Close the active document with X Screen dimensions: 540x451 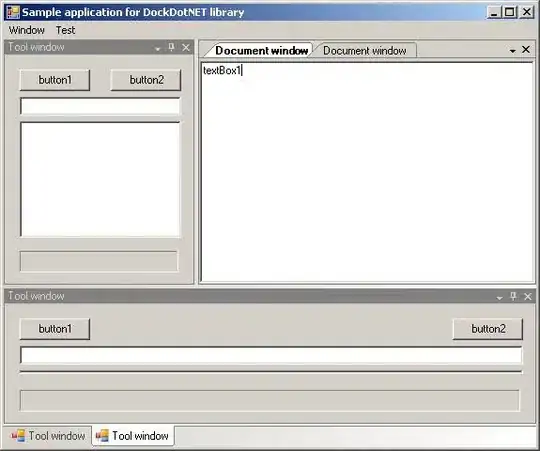pyautogui.click(x=526, y=50)
